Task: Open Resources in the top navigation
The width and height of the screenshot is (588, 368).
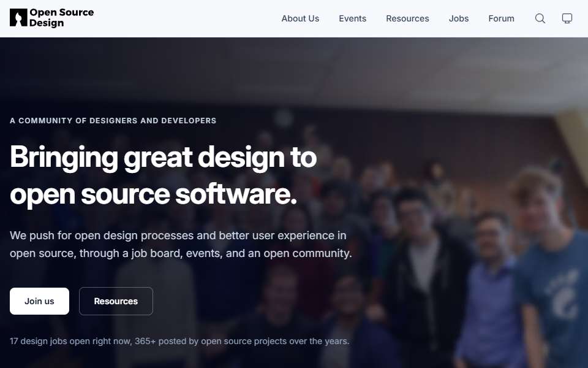Action: (x=407, y=18)
